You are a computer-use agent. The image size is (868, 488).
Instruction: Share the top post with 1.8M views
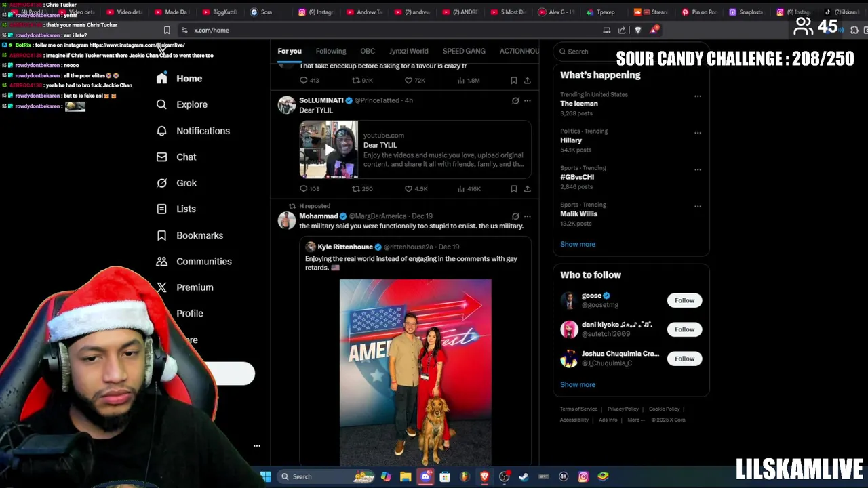527,81
